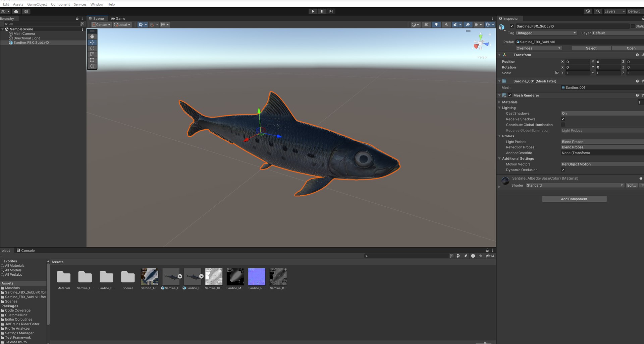This screenshot has height=344, width=644.
Task: Open the Local handle rotation dropdown
Action: click(x=122, y=24)
